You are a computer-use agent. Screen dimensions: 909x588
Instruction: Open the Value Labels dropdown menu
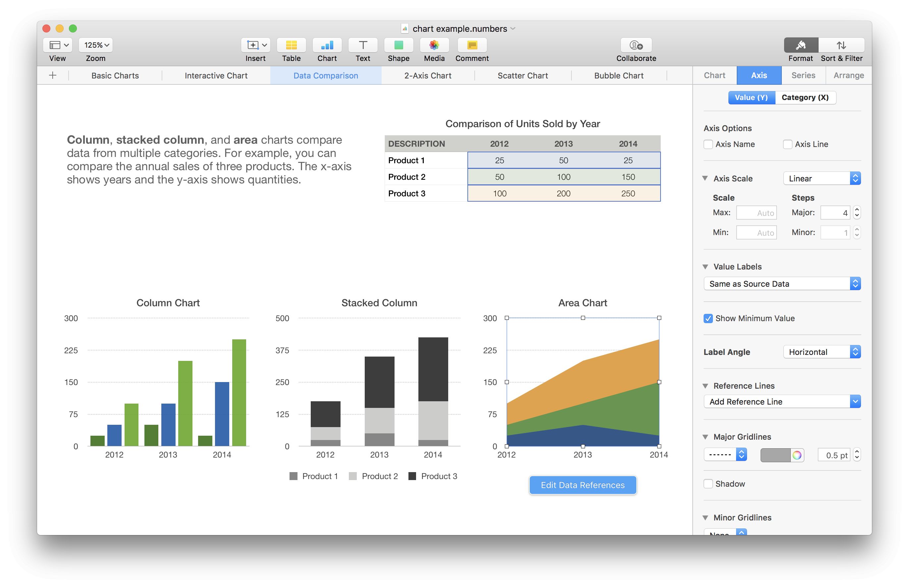coord(782,283)
